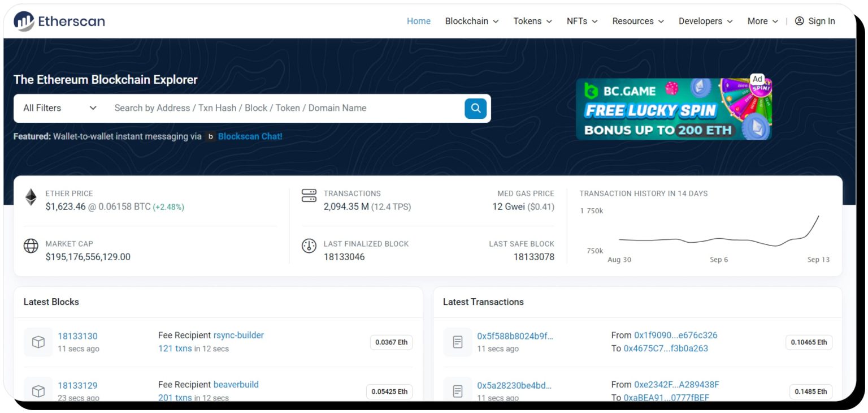Expand the Tokens menu

click(532, 21)
